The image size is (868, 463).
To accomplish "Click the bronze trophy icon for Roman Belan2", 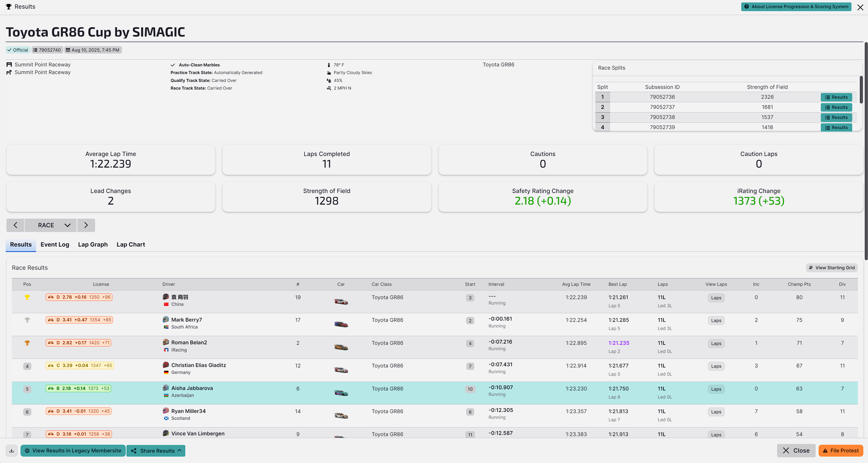I will tap(27, 343).
